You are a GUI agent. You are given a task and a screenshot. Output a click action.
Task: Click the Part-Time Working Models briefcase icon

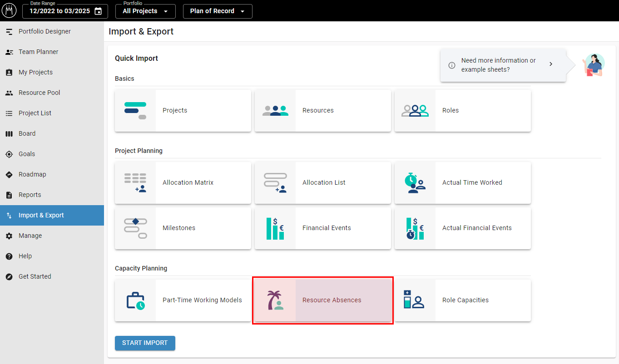coord(135,300)
